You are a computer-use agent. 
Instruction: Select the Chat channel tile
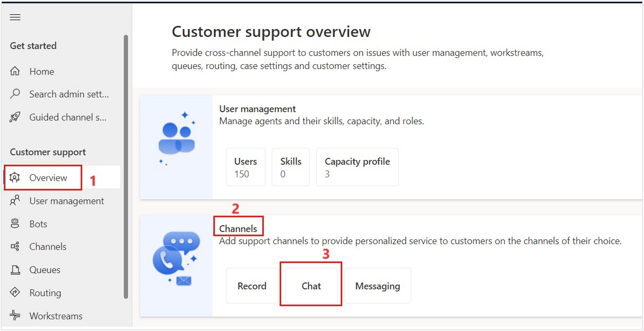tap(311, 286)
